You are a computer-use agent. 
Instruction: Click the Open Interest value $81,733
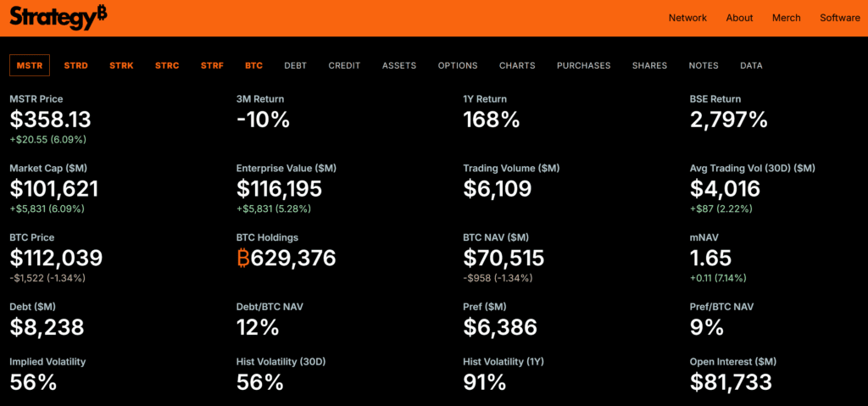tap(731, 382)
